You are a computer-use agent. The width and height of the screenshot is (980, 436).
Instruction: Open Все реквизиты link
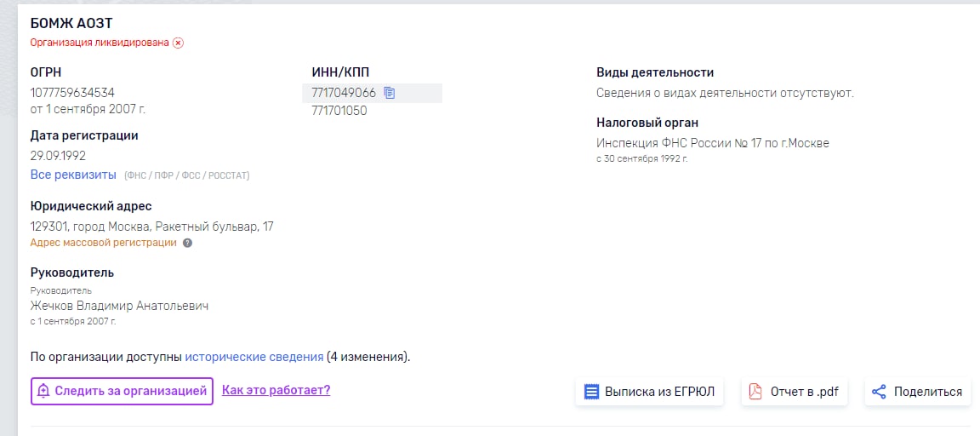pos(73,175)
